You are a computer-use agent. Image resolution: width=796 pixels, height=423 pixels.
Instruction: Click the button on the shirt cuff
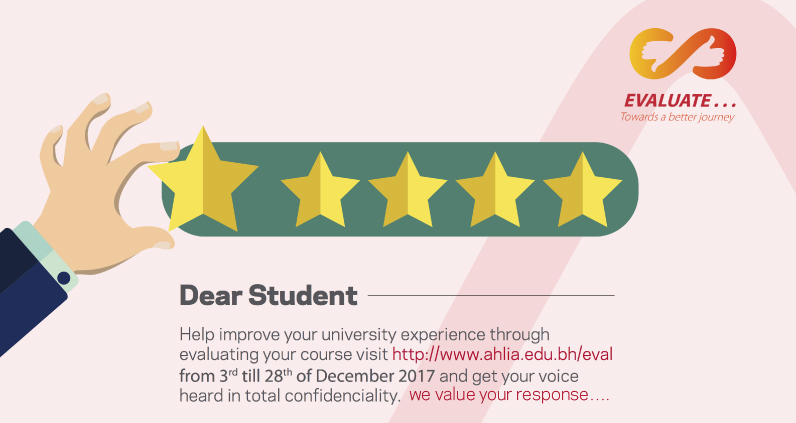(63, 278)
